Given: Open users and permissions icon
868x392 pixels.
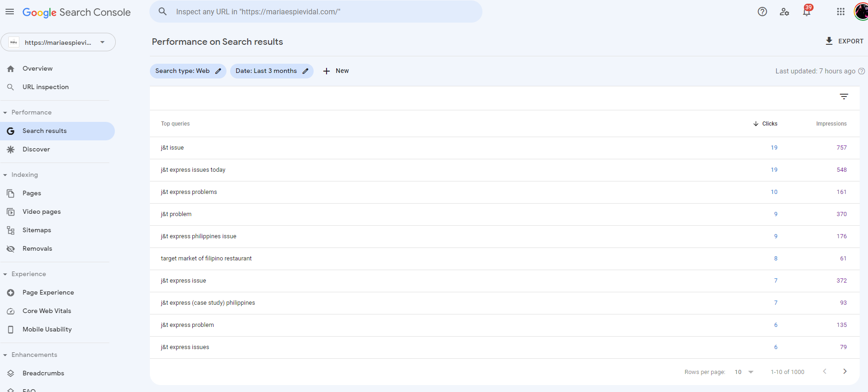Looking at the screenshot, I should 785,12.
